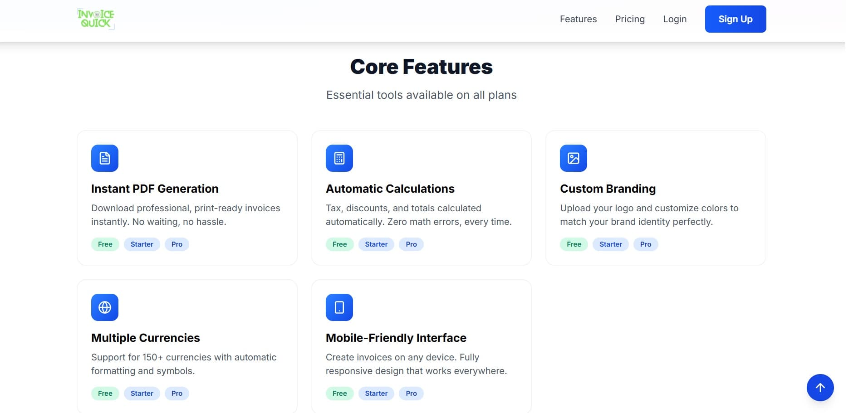Screen dimensions: 868x413
Task: Select the Free badge under Mobile-Friendly Interface
Action: tap(339, 393)
